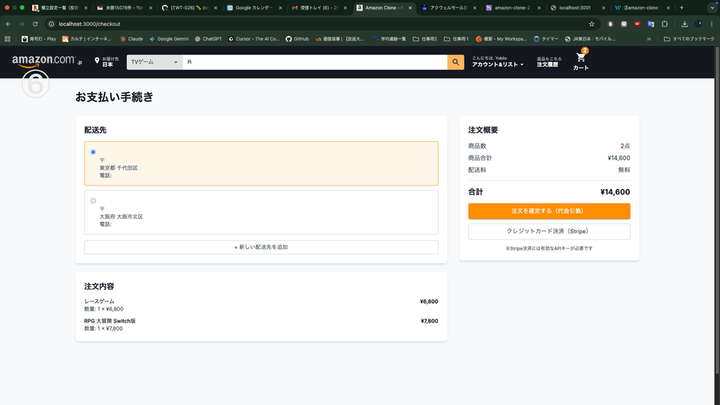Open the shopping cart icon
This screenshot has height=405, width=720.
pos(581,60)
